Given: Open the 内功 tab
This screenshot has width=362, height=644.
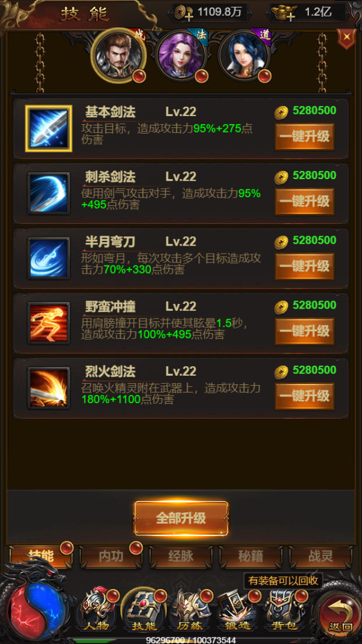Looking at the screenshot, I should [x=111, y=556].
